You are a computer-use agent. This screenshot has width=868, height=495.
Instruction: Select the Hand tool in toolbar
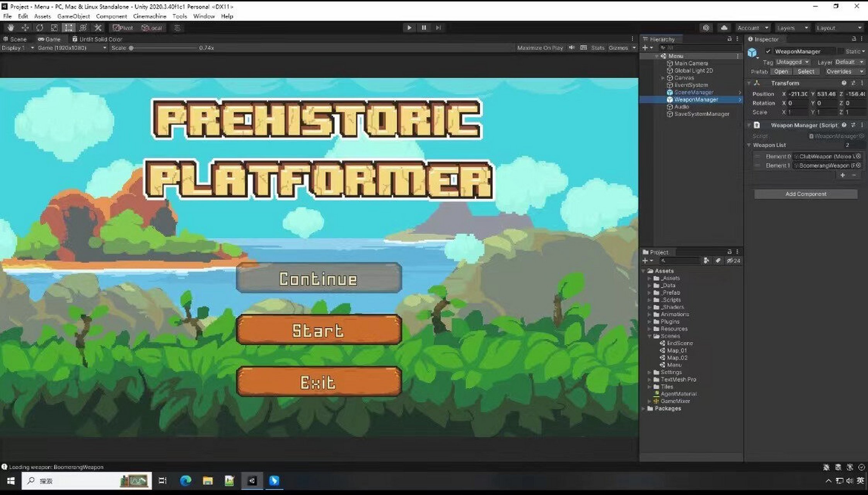point(11,28)
